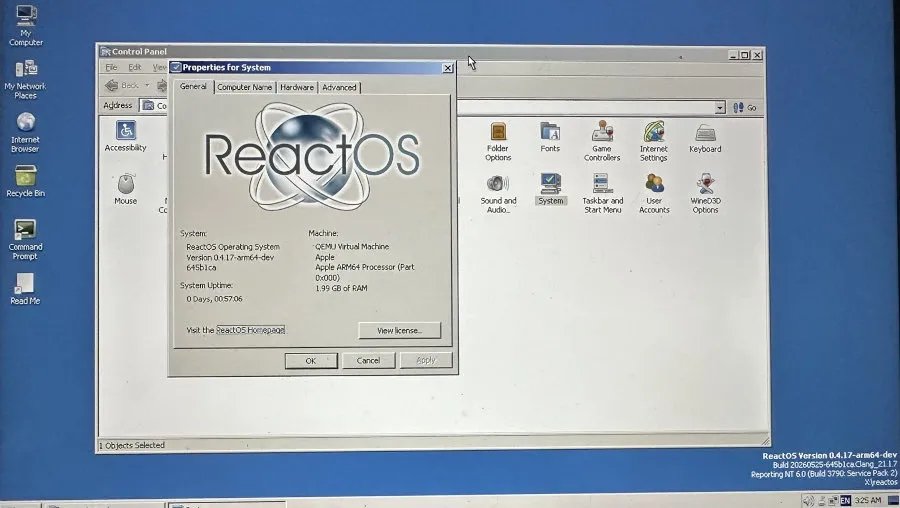Viewport: 900px width, 508px height.
Task: Open Taskbar and Start Menu applet
Action: (x=602, y=194)
